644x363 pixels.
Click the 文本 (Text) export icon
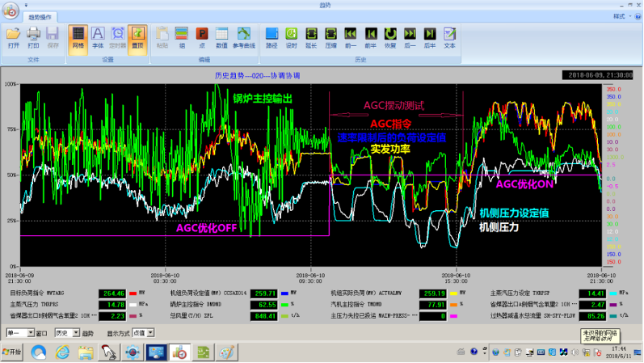[x=449, y=37]
